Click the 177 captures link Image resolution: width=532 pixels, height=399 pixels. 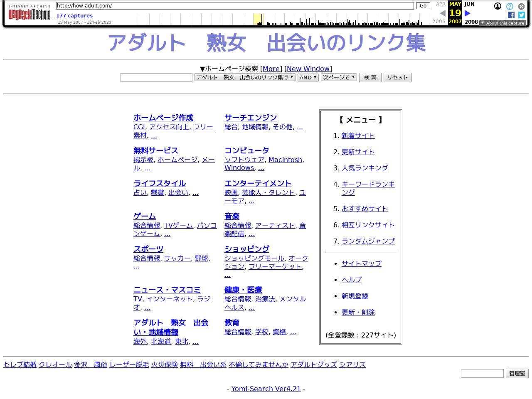[x=74, y=15]
